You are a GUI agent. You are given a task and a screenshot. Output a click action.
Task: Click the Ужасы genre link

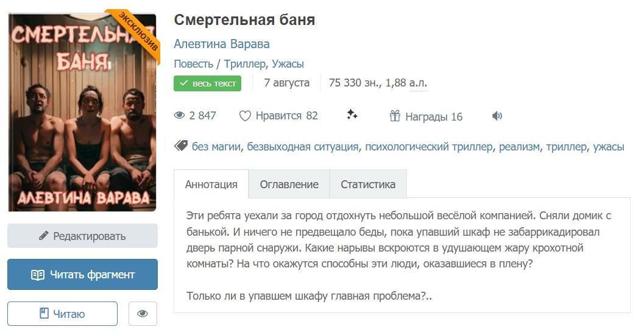(288, 64)
